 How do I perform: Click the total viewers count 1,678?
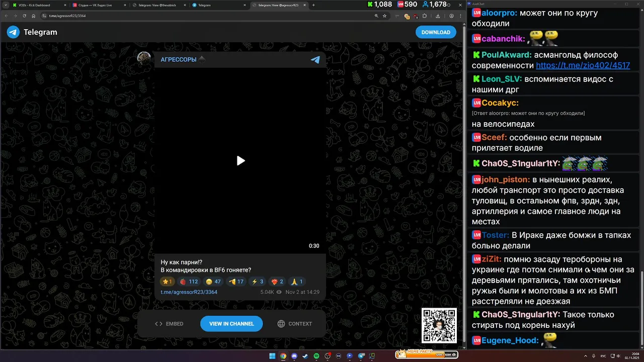(435, 5)
